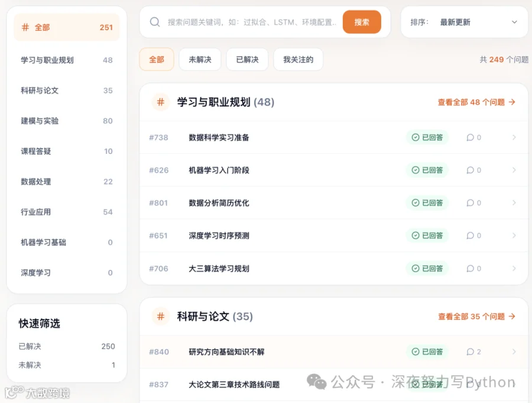Screen dimensions: 532x403
Task: Click comment bubble icon on row #651
Action: (x=470, y=236)
